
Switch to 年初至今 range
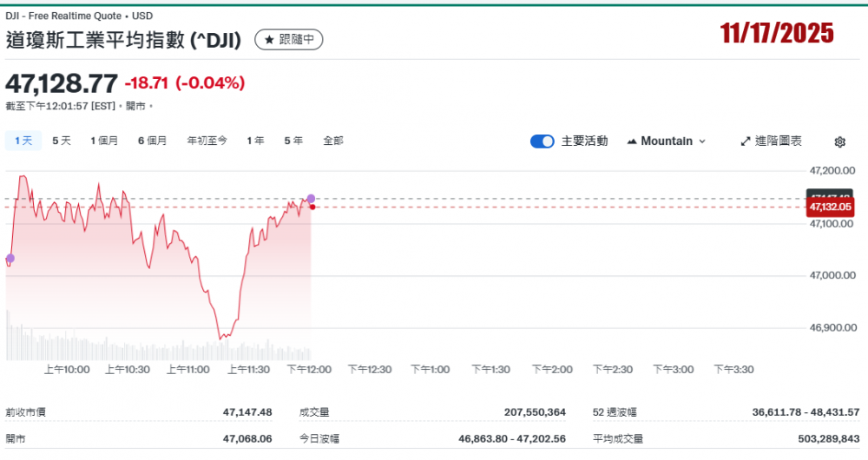coord(207,141)
